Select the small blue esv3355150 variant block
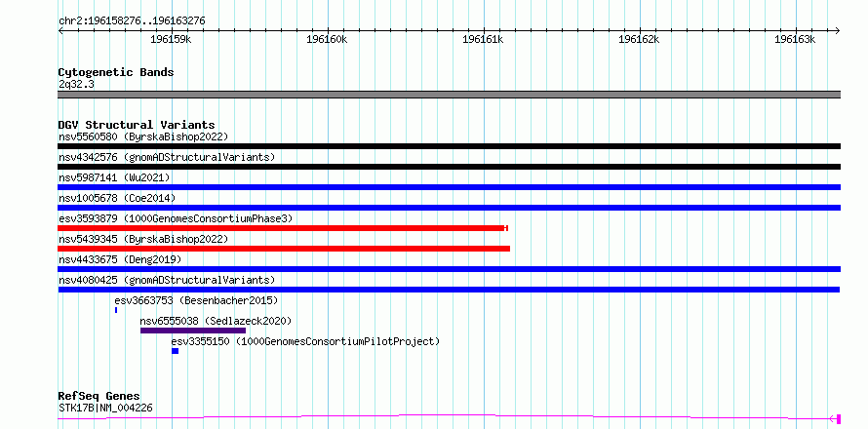The width and height of the screenshot is (868, 429). pos(175,351)
